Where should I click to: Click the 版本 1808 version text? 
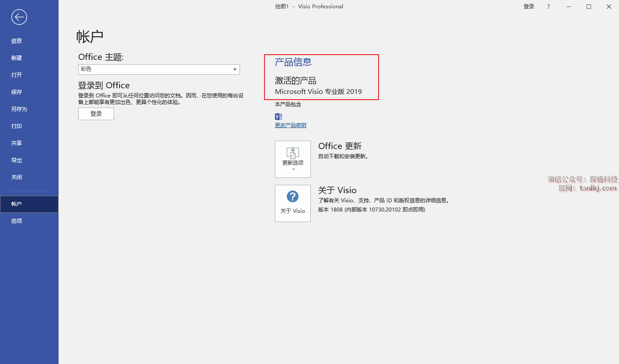(372, 210)
